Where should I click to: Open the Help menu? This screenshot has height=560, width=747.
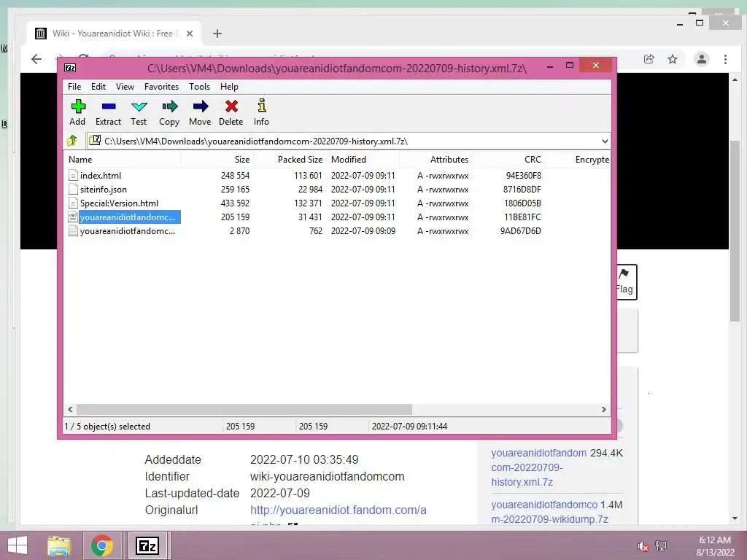coord(229,87)
